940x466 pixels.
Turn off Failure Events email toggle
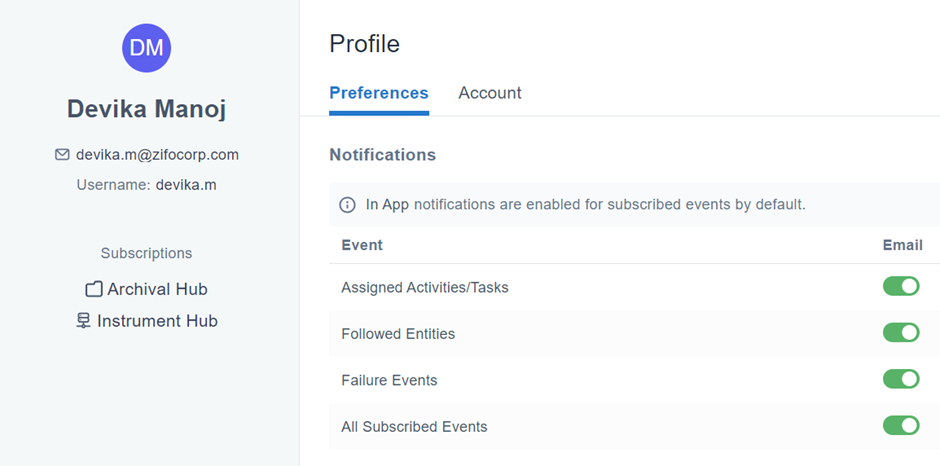[x=901, y=379]
